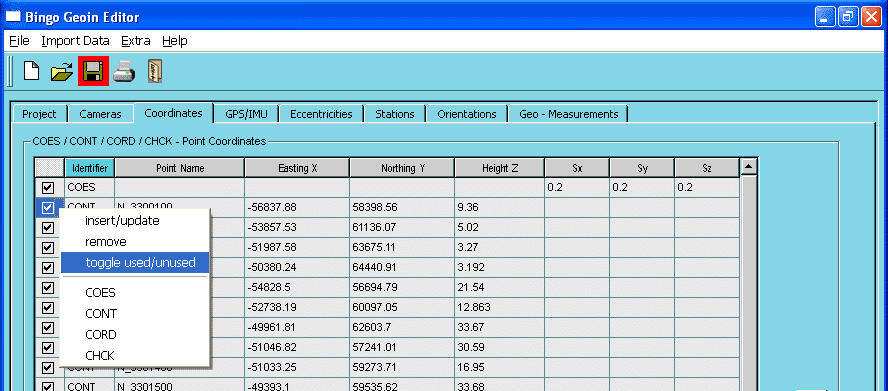The image size is (888, 391).
Task: Select toggle used/unused in context menu
Action: point(135,262)
